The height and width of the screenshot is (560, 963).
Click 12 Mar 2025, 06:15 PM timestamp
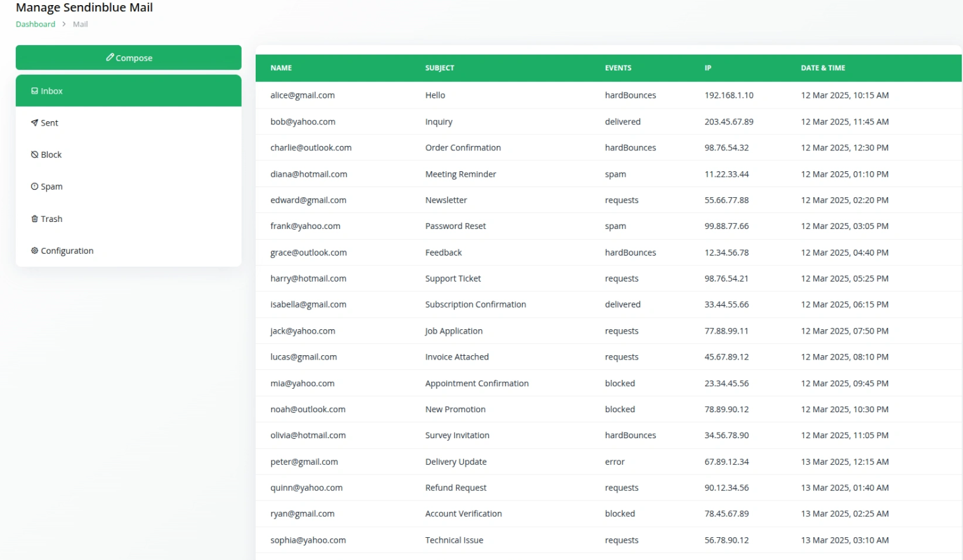[x=845, y=304]
